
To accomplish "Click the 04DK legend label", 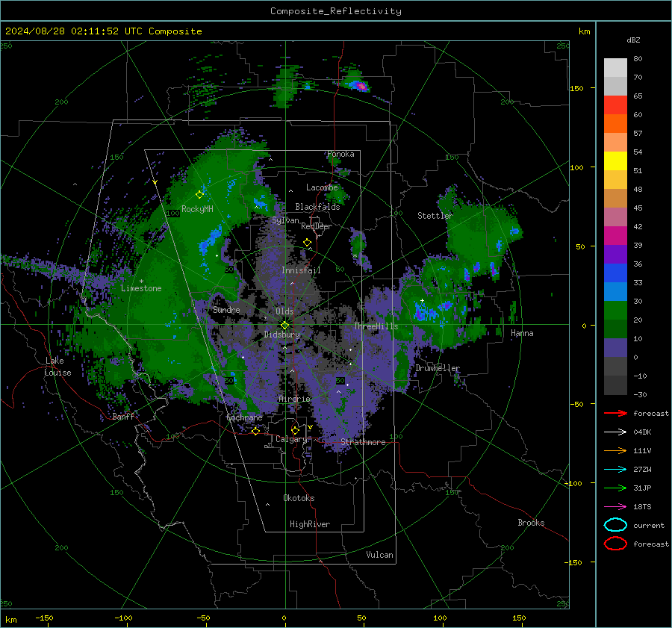I will [x=642, y=432].
